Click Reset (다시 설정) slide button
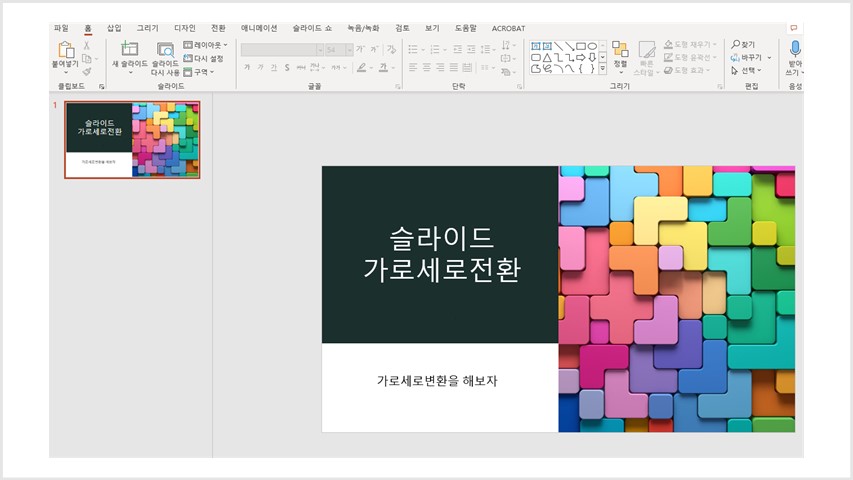This screenshot has width=853, height=480. click(x=203, y=58)
